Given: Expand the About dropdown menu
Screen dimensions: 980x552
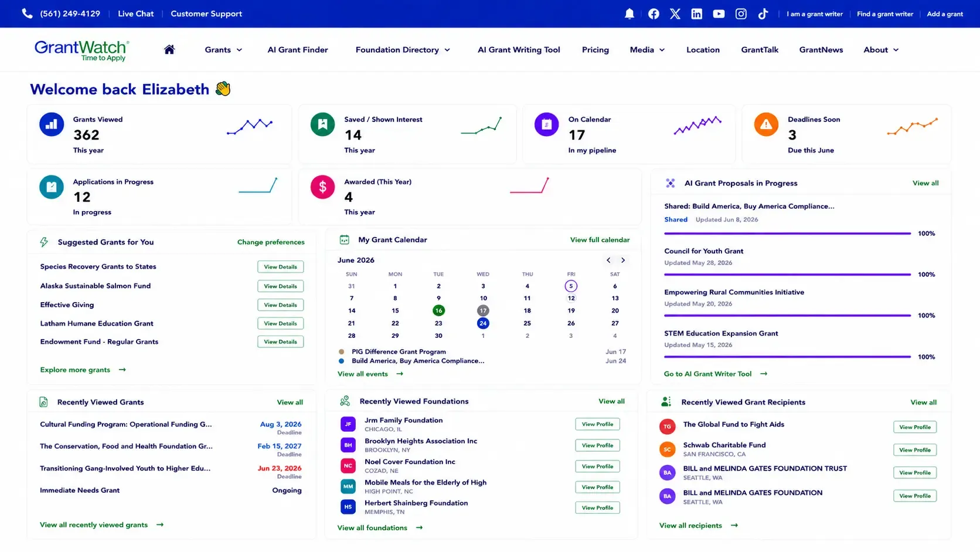Looking at the screenshot, I should [881, 50].
